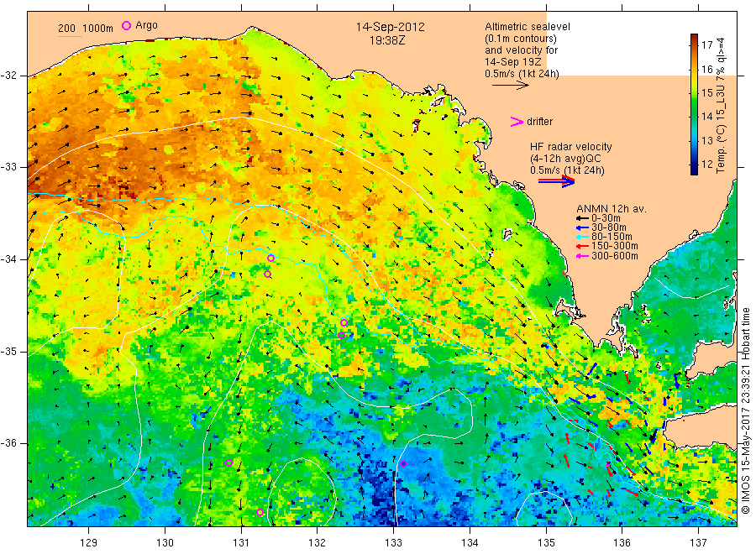Select the cyan 80-150m ANMN legend arrow
The image size is (756, 554).
click(582, 237)
